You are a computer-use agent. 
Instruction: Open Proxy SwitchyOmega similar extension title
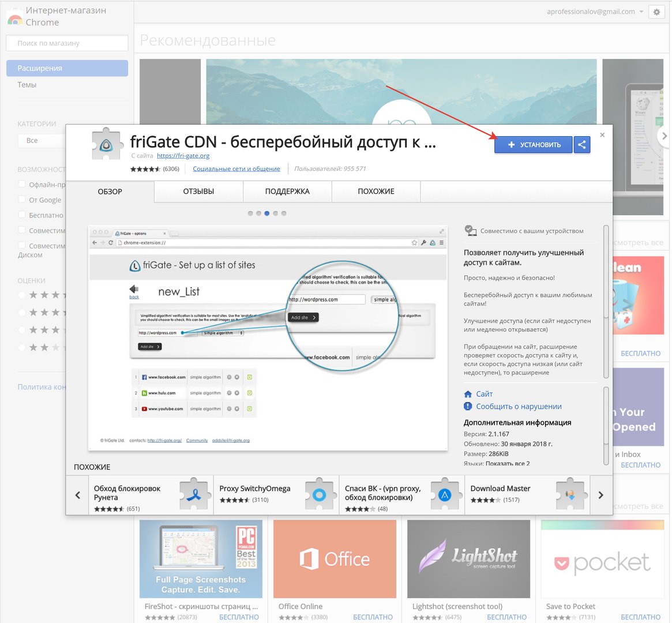(254, 489)
